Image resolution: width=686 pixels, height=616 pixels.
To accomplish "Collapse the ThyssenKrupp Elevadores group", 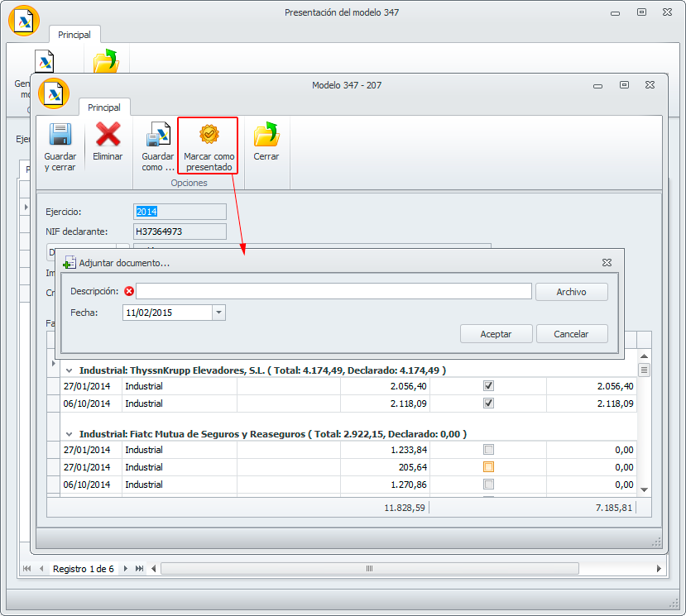I will tap(70, 371).
